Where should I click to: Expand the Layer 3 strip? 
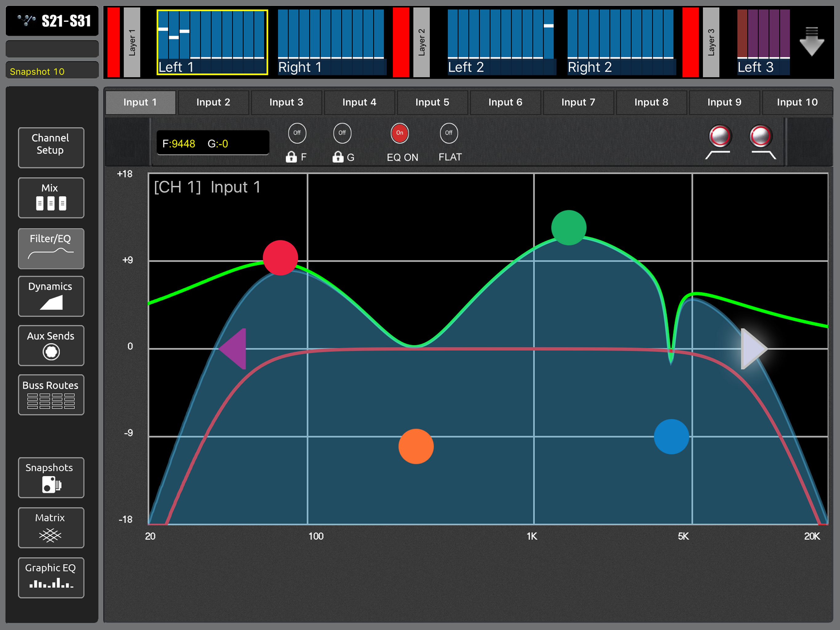(x=711, y=42)
